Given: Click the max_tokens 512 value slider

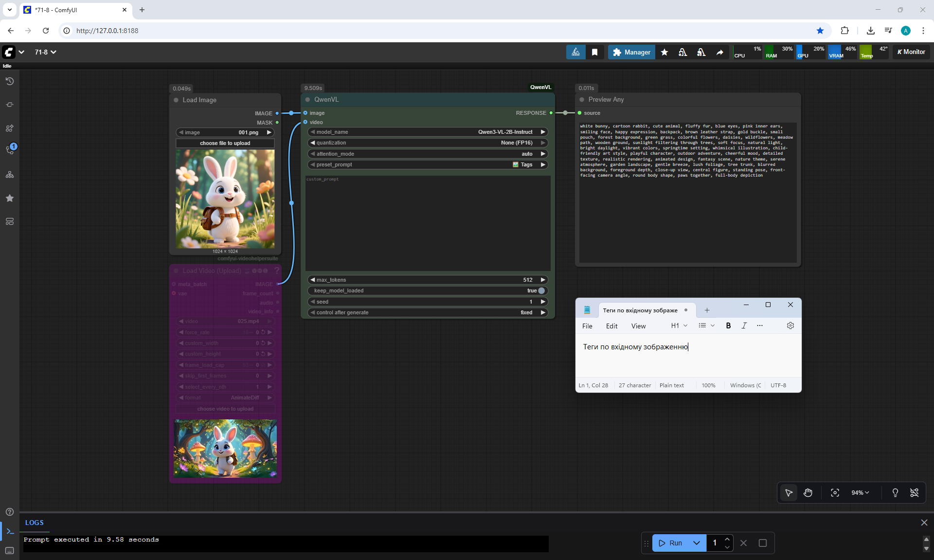Looking at the screenshot, I should pyautogui.click(x=428, y=280).
